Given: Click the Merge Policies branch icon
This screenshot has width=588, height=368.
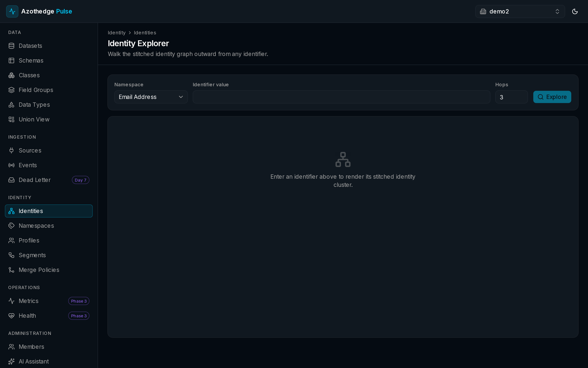Looking at the screenshot, I should point(11,270).
